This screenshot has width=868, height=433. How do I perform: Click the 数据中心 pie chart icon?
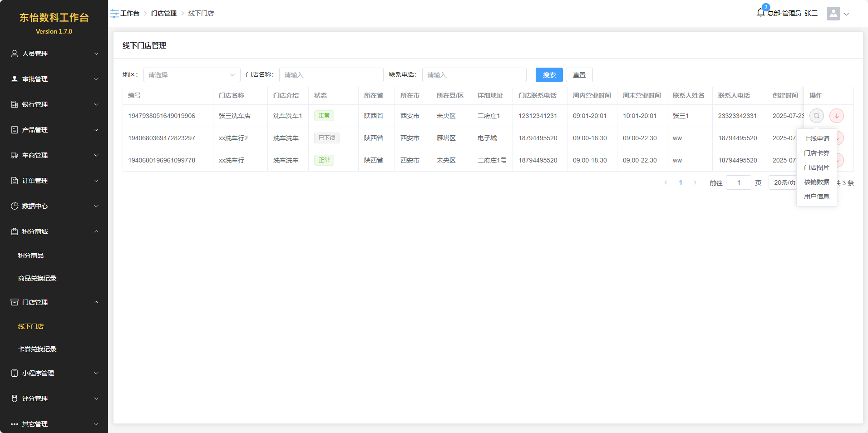point(15,206)
